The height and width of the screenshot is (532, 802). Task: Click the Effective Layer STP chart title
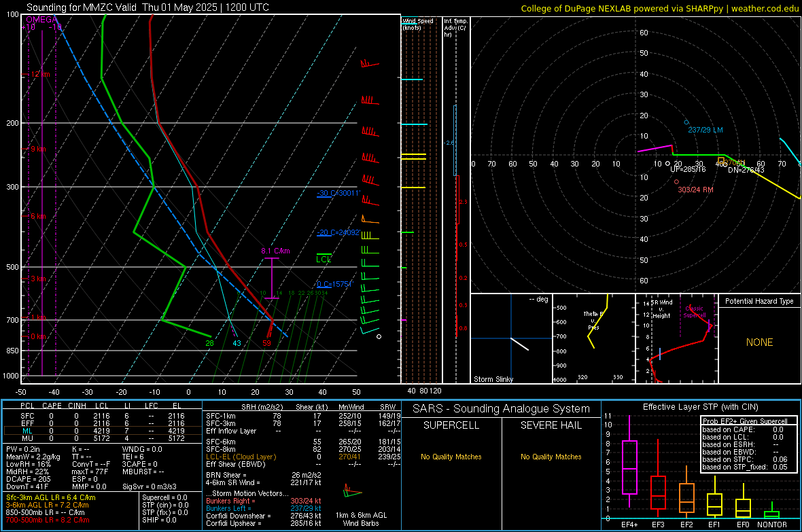click(700, 407)
